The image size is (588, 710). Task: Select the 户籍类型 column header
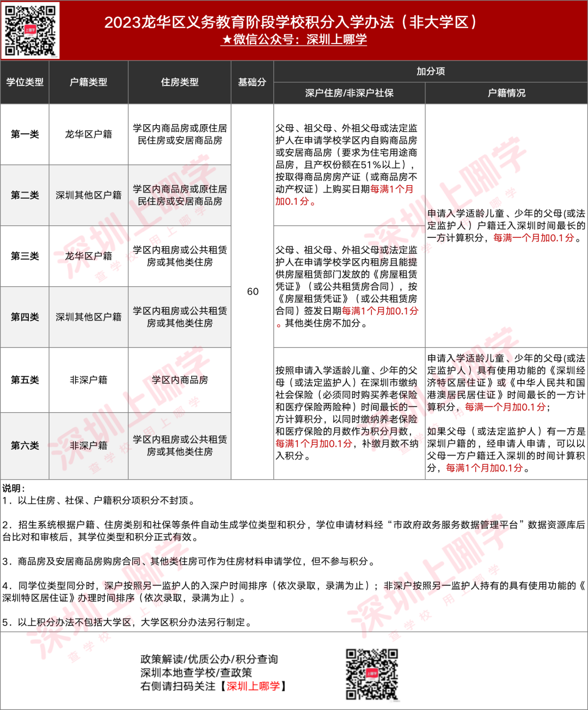[x=89, y=82]
